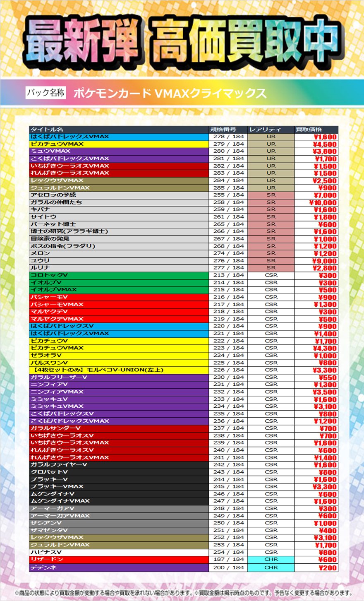This screenshot has width=364, height=601.
Task: Select the ゼラオラV title
Action: click(119, 356)
